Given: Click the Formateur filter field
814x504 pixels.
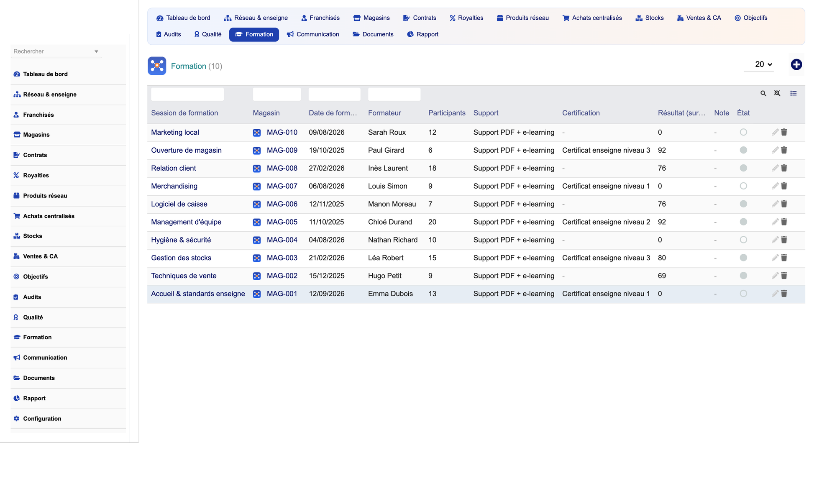Looking at the screenshot, I should (394, 94).
